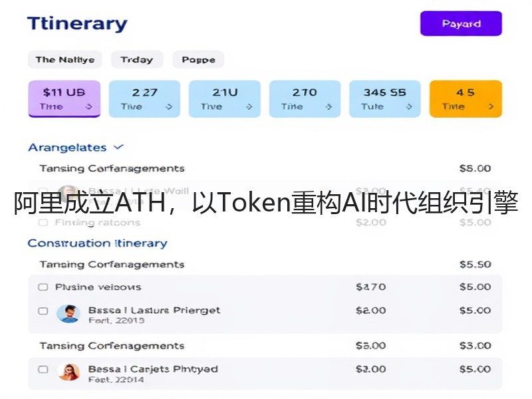Viewport: 532px width, 399px height.
Task: Select the Bessa I Carjets Phtyad row name
Action: tap(153, 369)
